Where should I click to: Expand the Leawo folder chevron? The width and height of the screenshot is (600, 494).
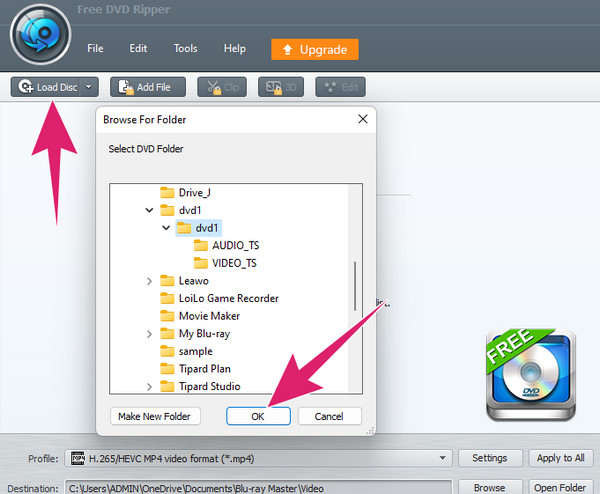click(149, 281)
